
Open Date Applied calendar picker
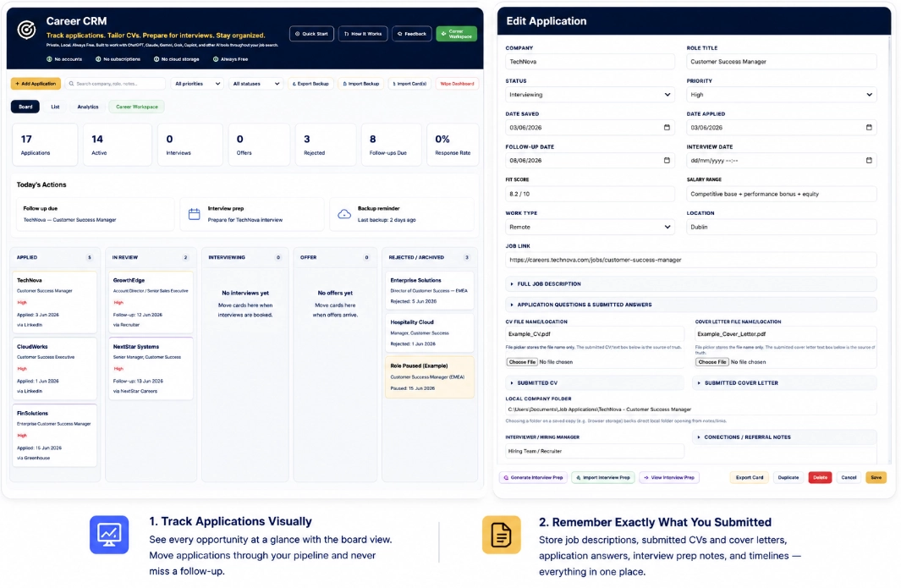(x=869, y=128)
